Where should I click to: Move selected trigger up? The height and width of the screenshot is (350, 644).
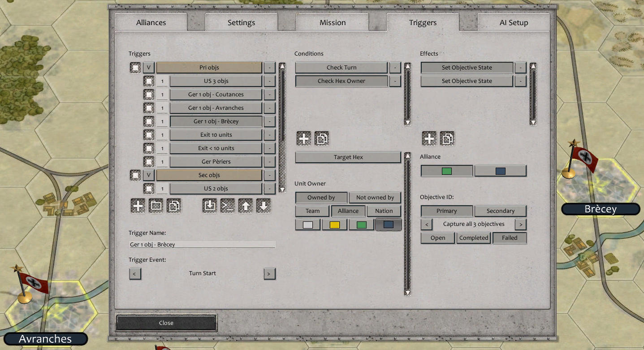[x=246, y=206]
